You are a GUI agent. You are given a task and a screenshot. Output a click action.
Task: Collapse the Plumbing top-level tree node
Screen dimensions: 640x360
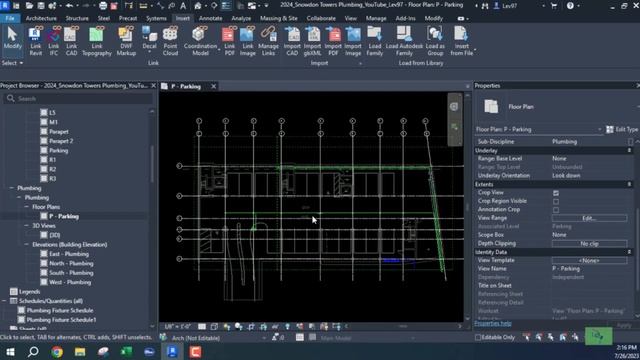tap(11, 188)
